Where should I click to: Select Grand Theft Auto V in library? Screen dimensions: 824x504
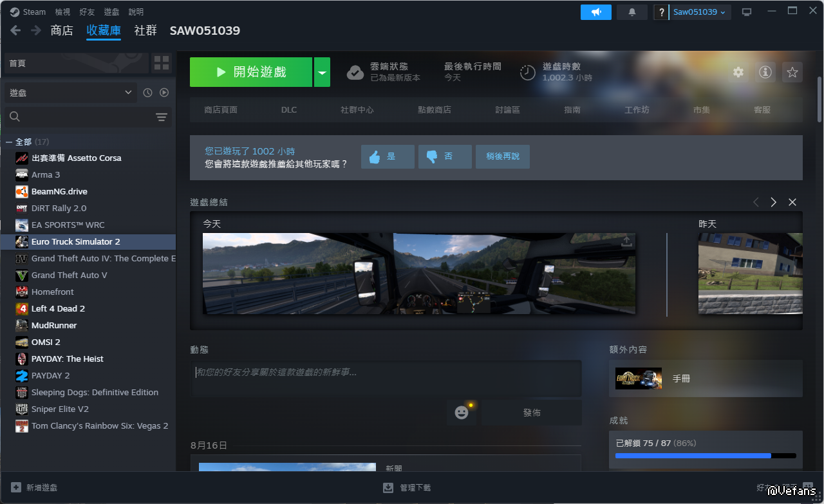click(70, 275)
